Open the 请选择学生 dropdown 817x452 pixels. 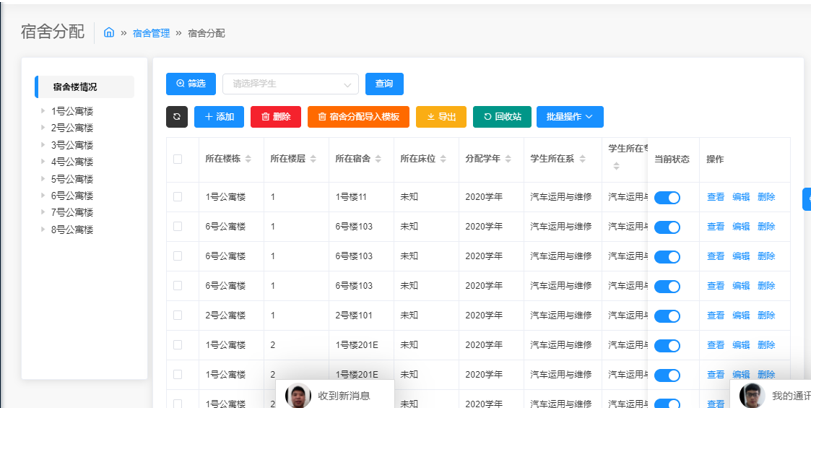pyautogui.click(x=290, y=84)
